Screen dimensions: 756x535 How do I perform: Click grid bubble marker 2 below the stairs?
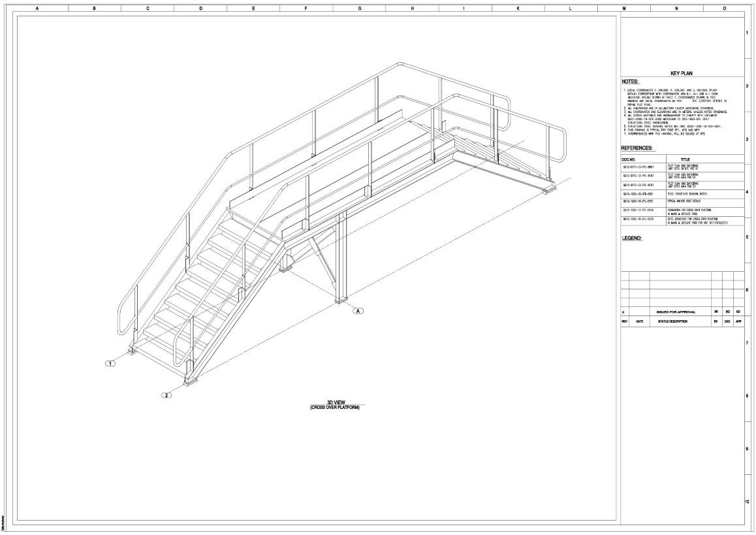coord(167,395)
